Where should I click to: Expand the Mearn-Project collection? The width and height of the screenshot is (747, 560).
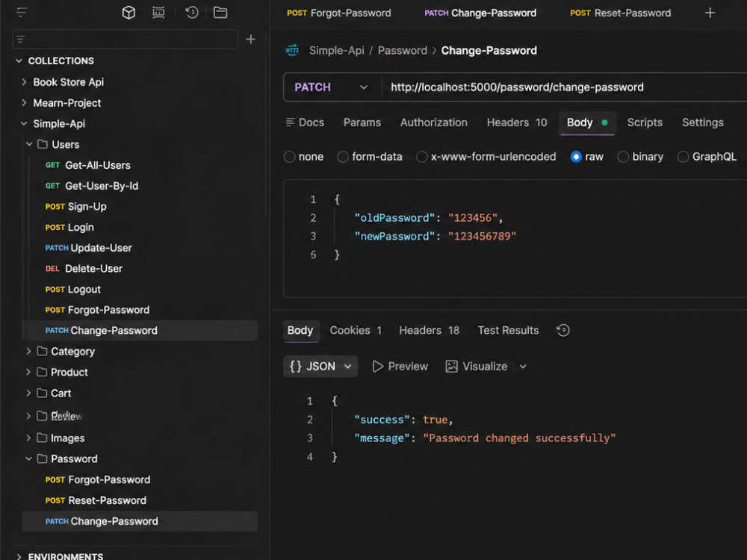[24, 102]
